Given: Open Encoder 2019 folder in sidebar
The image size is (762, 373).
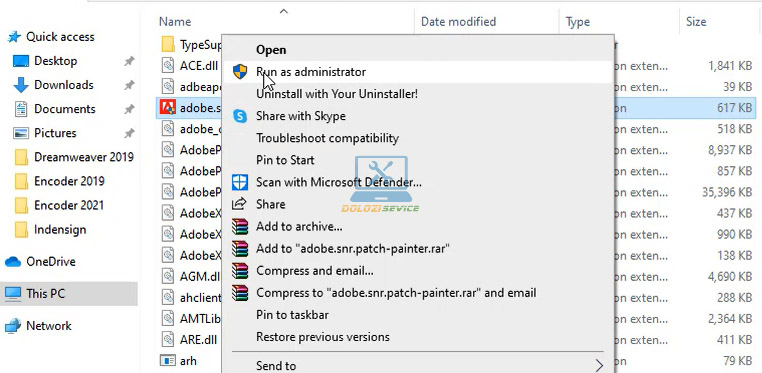Looking at the screenshot, I should pyautogui.click(x=69, y=181).
